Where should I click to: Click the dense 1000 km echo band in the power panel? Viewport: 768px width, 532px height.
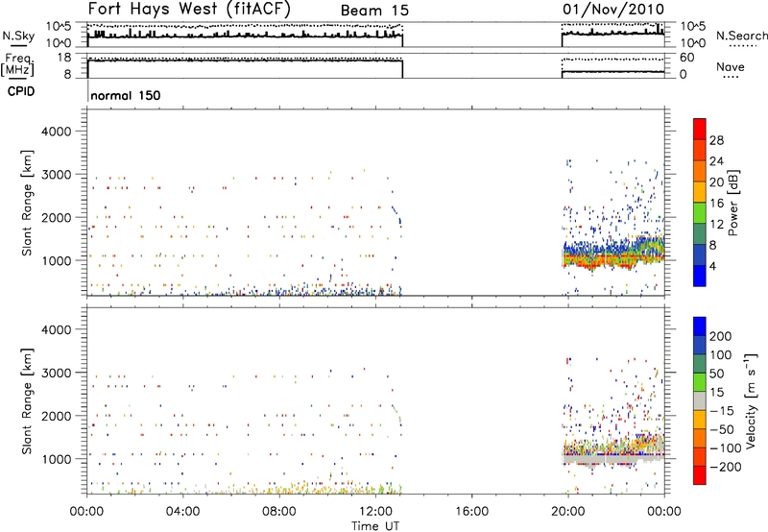[x=613, y=256]
